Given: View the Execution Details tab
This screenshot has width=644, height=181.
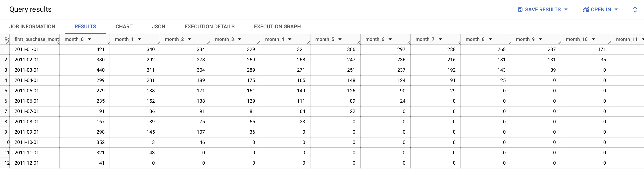Looking at the screenshot, I should (x=209, y=27).
